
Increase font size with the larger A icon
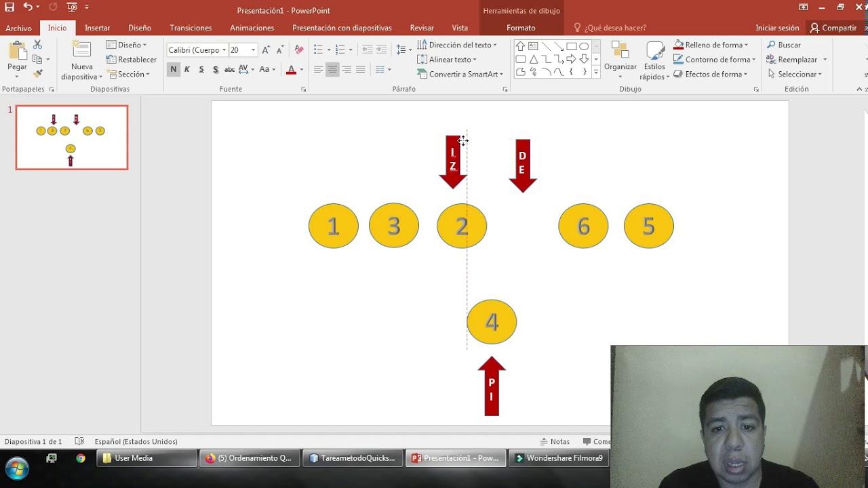click(x=266, y=50)
